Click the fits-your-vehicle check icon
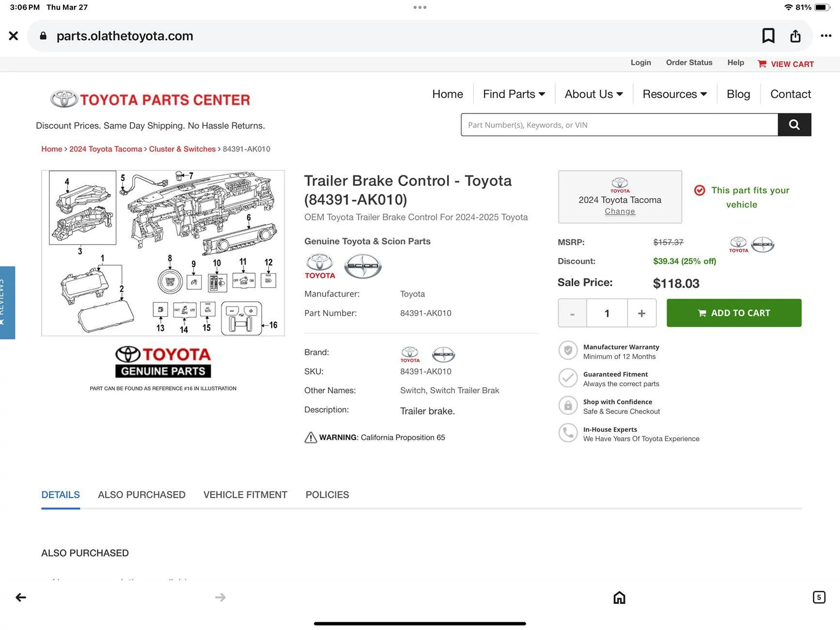Viewport: 840px width, 630px height. tap(700, 190)
